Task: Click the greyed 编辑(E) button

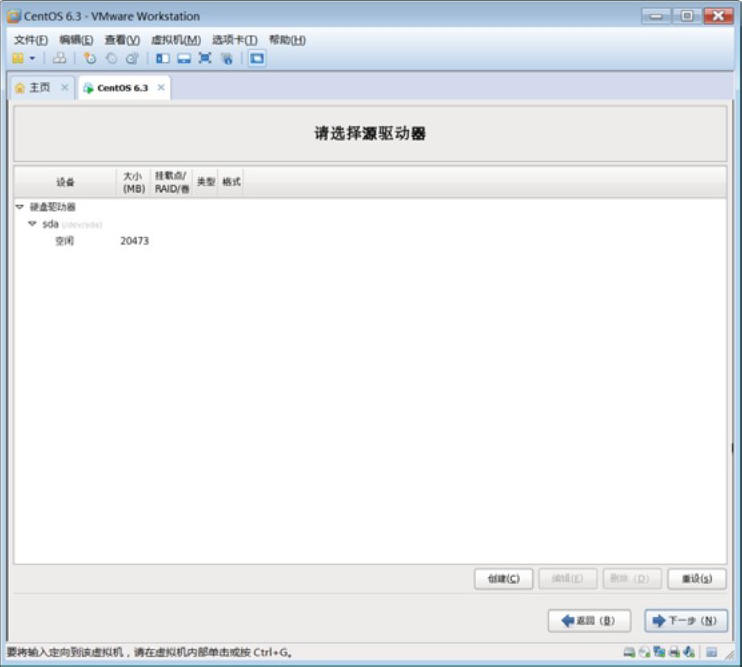Action: pyautogui.click(x=567, y=579)
